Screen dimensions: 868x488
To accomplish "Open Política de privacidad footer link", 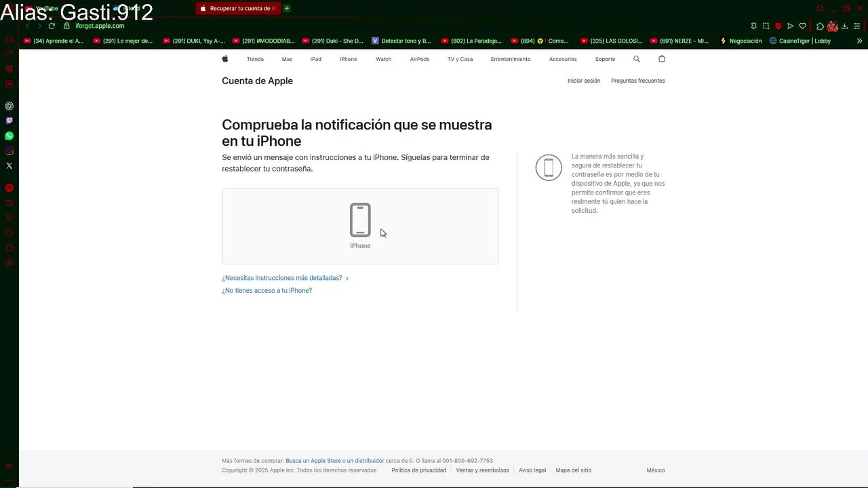I will click(419, 470).
